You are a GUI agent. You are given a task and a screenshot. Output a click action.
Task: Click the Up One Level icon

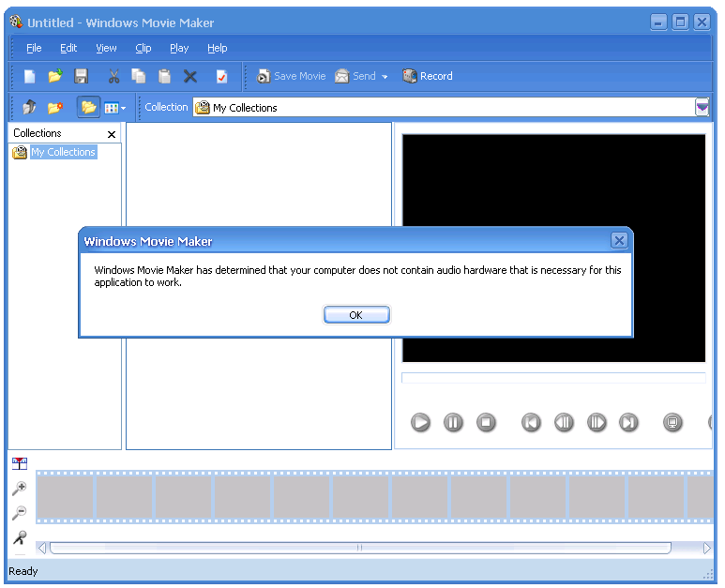(30, 108)
